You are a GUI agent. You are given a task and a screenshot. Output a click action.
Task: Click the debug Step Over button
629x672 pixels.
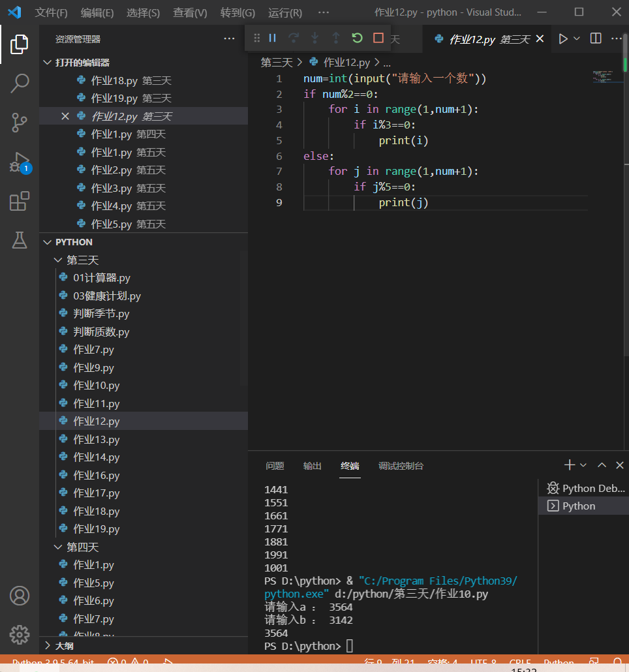click(x=294, y=38)
